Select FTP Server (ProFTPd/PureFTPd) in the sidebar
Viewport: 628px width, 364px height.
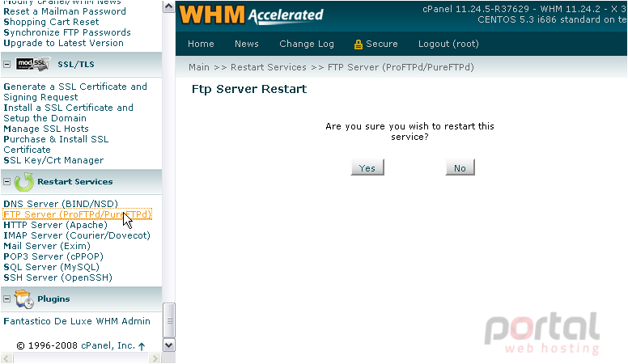[x=78, y=214]
